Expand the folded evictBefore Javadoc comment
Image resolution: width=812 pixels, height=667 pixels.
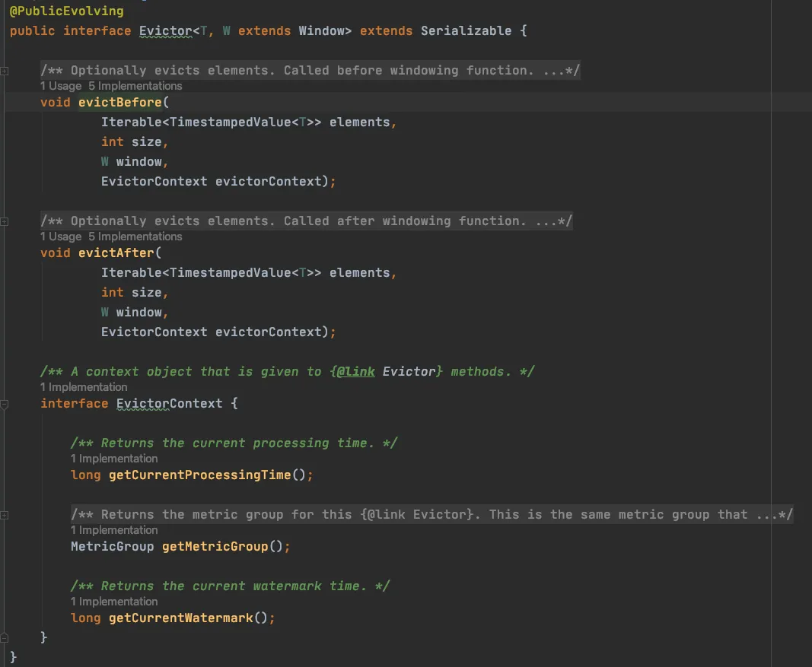point(5,71)
